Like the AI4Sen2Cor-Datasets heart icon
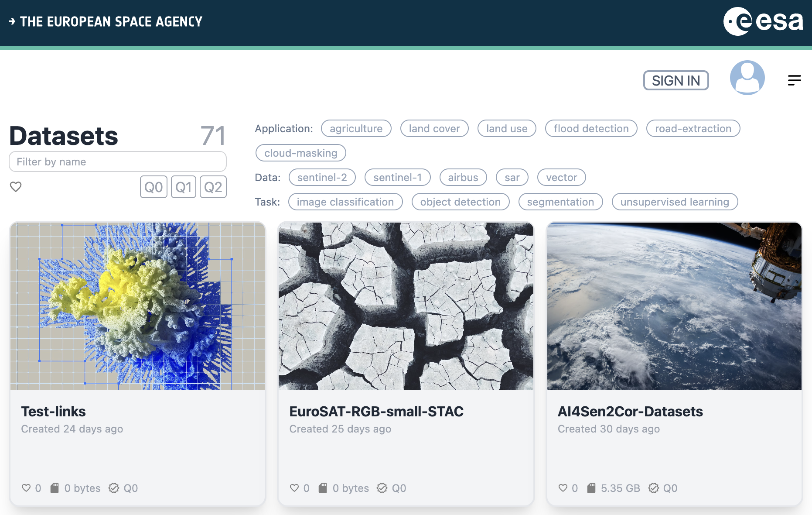Viewport: 812px width, 515px height. [563, 488]
